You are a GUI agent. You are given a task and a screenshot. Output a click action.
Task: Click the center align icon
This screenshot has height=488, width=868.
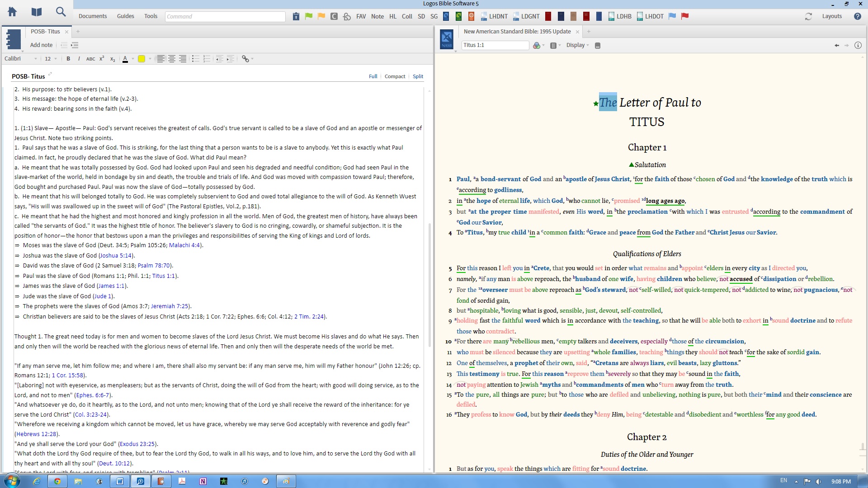tap(172, 59)
